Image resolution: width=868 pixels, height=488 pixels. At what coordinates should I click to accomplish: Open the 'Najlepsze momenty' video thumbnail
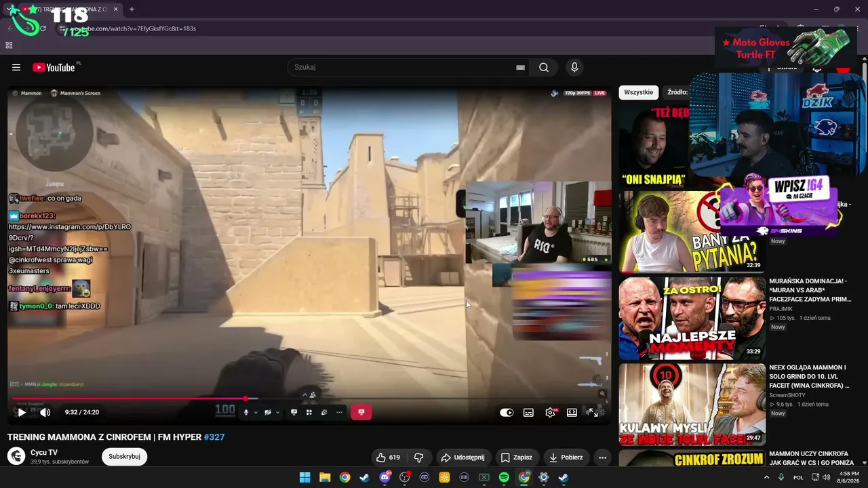pos(692,318)
